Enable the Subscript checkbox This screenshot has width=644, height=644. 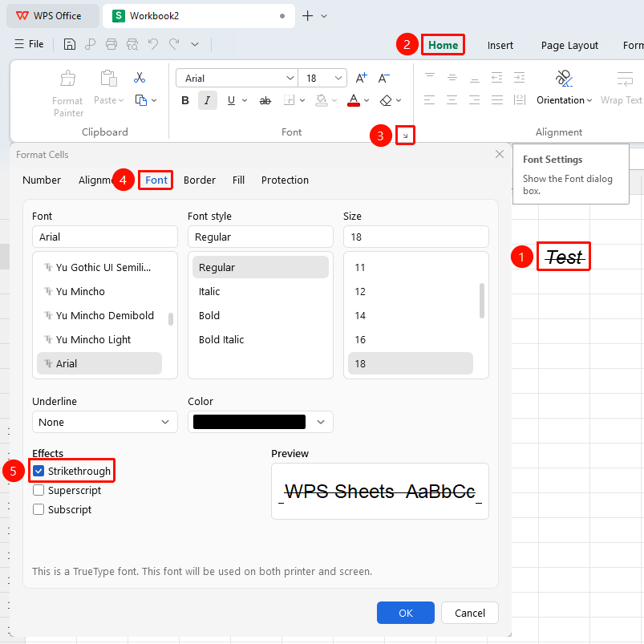pos(38,509)
